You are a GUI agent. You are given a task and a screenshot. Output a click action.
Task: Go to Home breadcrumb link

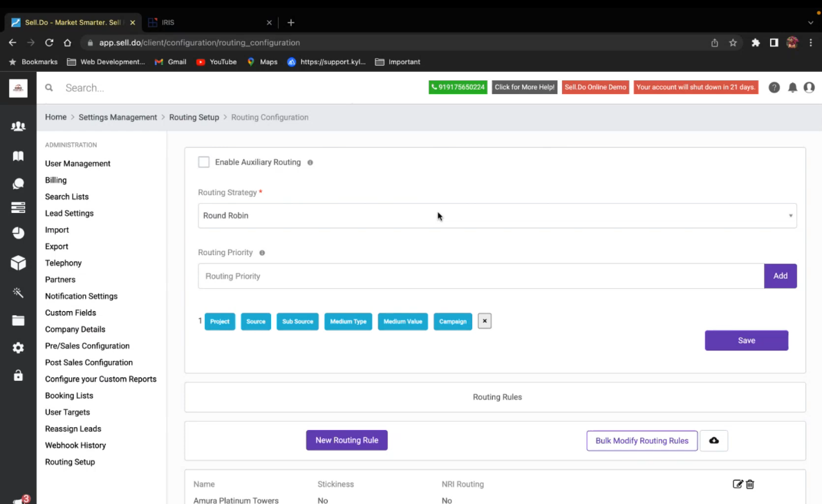(x=55, y=117)
